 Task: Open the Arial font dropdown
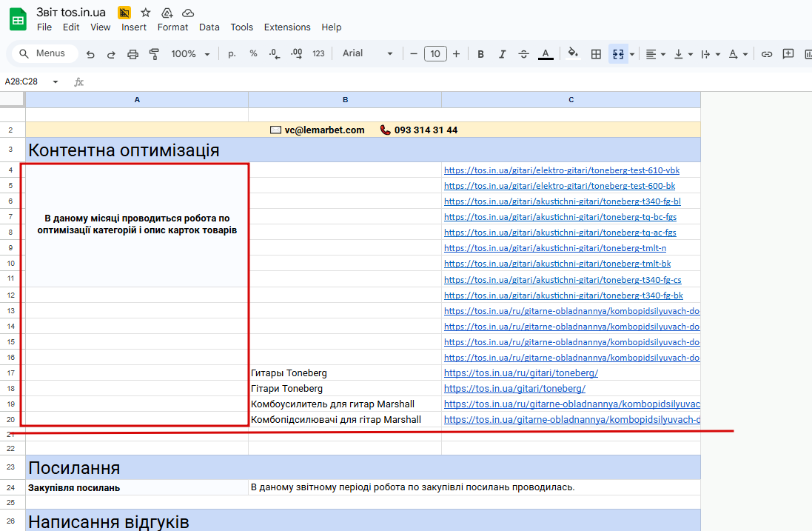367,54
